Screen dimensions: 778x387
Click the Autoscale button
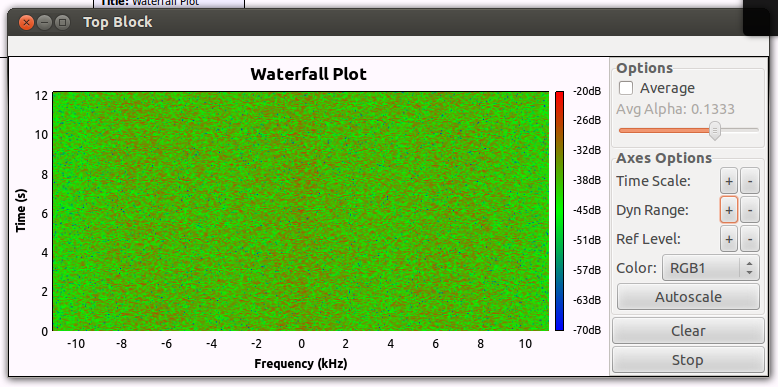688,297
